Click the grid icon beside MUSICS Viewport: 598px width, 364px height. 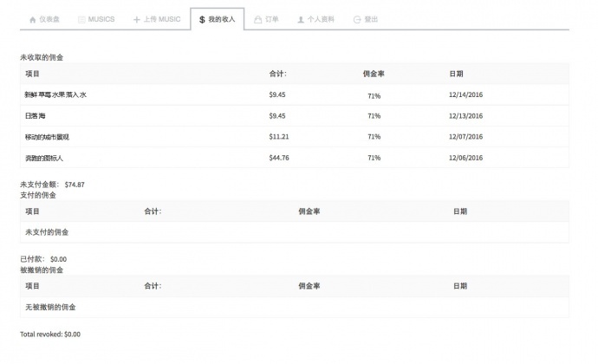pyautogui.click(x=81, y=18)
